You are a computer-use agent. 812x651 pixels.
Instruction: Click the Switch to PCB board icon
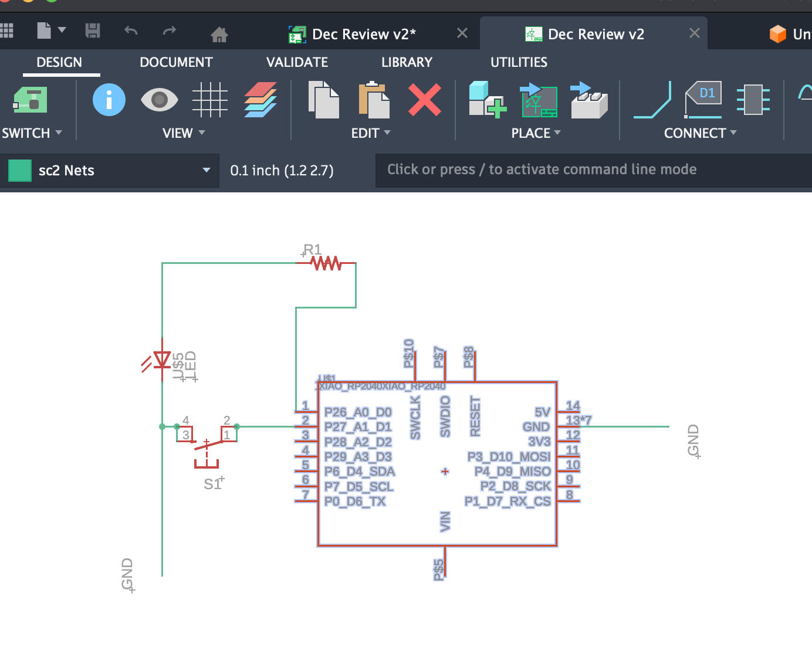click(x=31, y=100)
